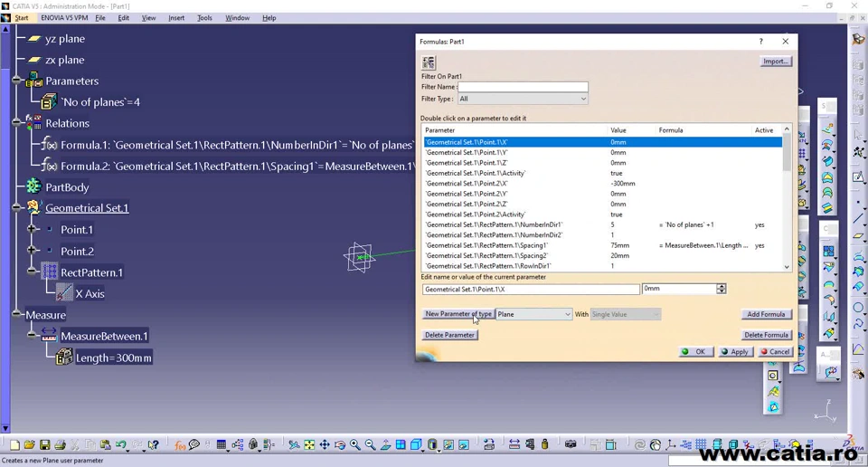Click the OK button in Formulas dialog
868x467 pixels.
[x=696, y=352]
